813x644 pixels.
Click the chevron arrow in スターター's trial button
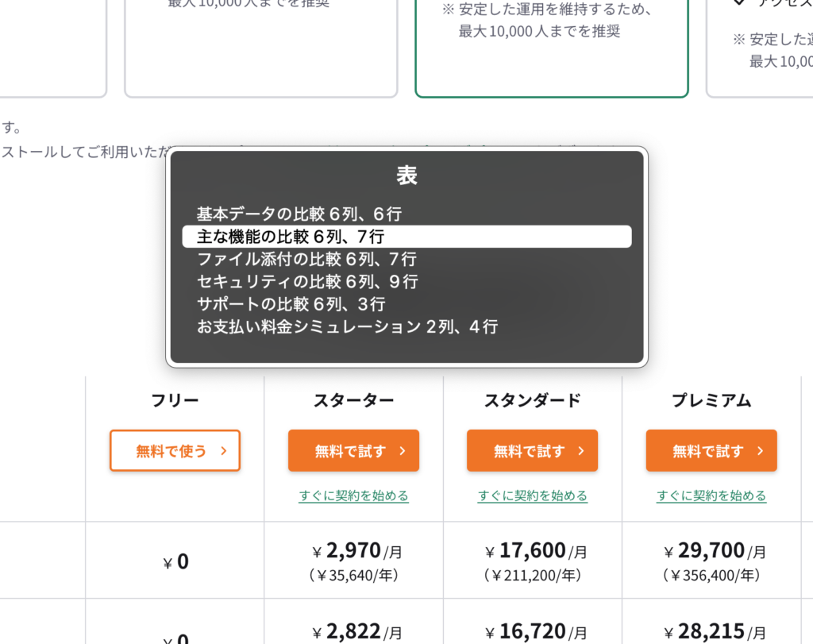coord(403,451)
